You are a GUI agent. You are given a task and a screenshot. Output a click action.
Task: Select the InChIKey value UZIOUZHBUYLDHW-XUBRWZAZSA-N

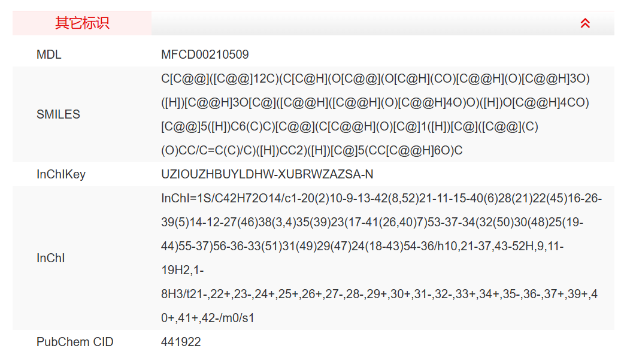[267, 174]
